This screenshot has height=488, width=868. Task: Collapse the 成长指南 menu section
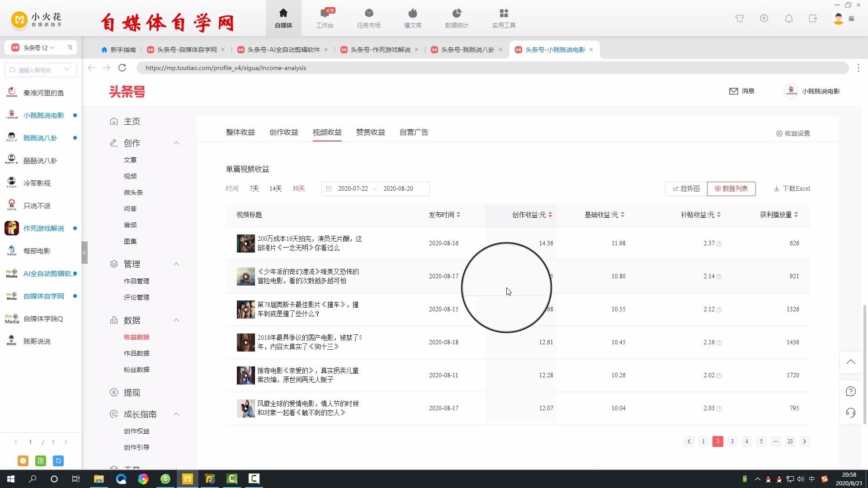(176, 414)
